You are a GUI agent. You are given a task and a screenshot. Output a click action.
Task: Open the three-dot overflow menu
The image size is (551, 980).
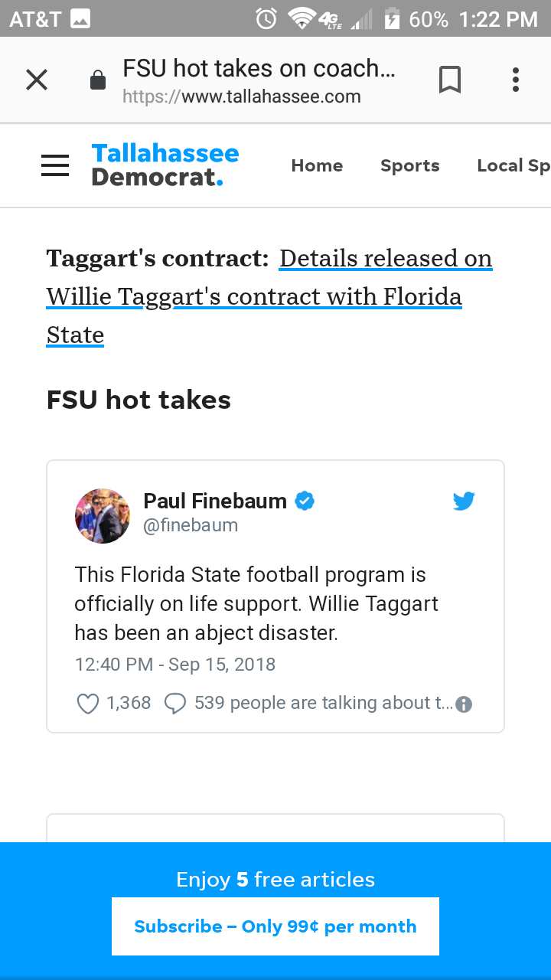coord(516,80)
